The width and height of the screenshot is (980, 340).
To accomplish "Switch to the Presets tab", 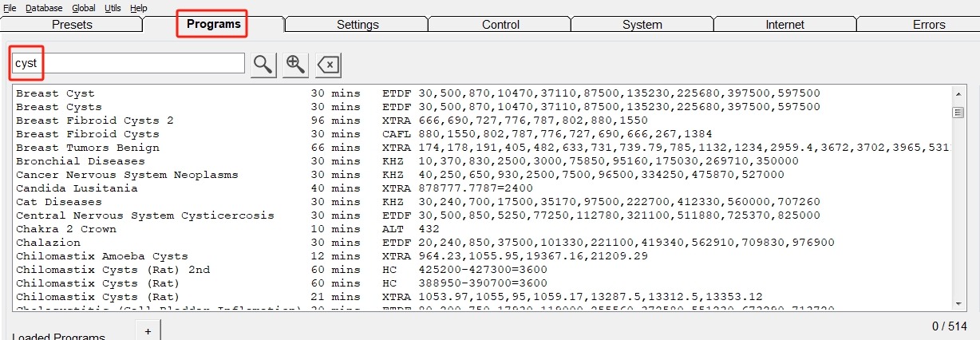I will pos(72,25).
